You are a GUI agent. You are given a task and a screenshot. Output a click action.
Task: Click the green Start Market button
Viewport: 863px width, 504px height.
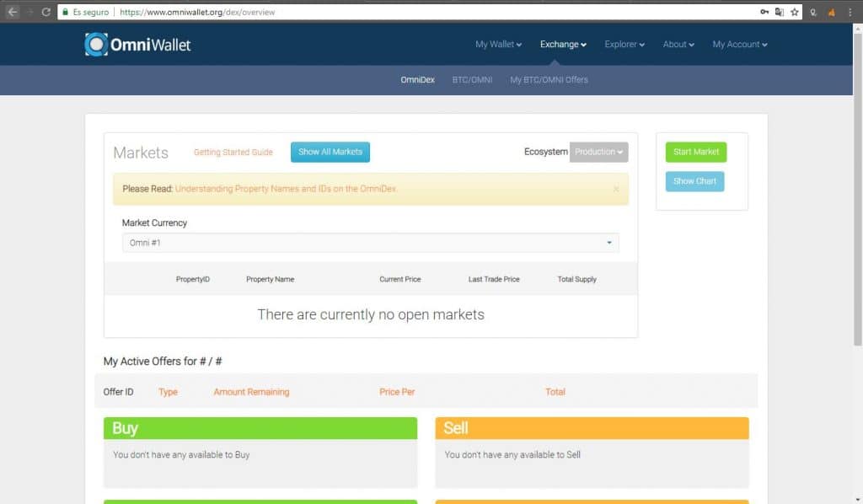tap(695, 152)
